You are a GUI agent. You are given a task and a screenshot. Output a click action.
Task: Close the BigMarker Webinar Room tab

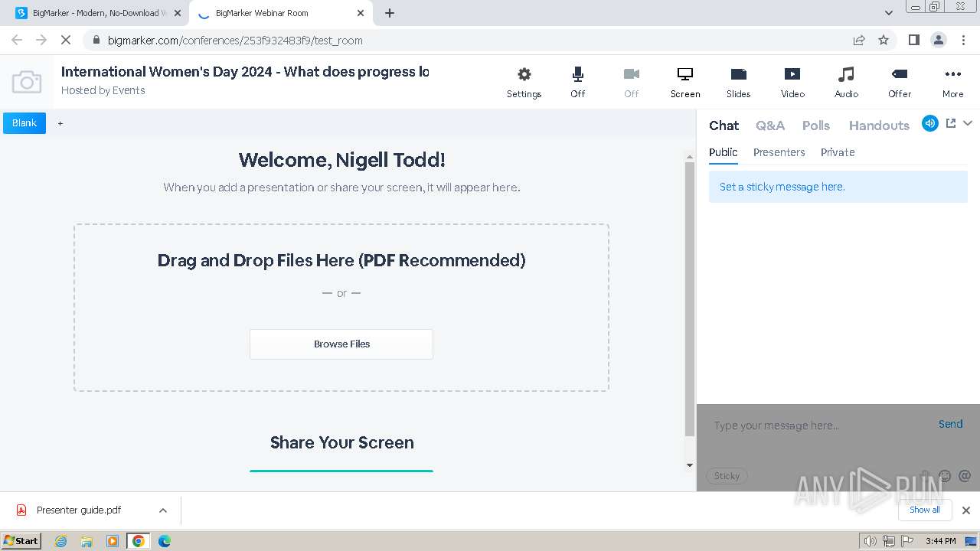[x=361, y=13]
